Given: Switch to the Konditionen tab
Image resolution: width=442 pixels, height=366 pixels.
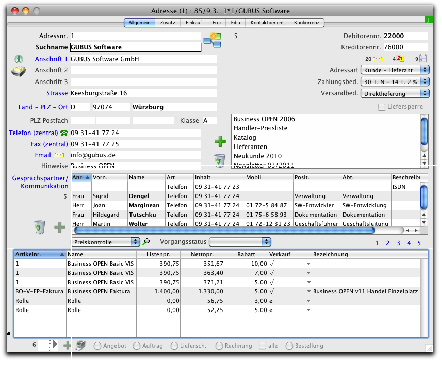Looking at the screenshot, I should pos(307,23).
